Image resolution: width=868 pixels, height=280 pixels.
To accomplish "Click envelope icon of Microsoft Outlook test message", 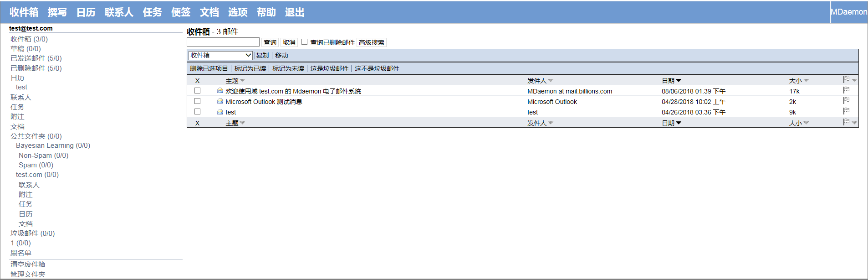I will (220, 101).
